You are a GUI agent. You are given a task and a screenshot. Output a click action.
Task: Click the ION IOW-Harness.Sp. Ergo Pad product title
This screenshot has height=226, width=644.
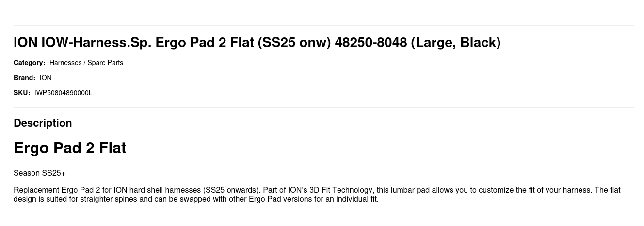[x=257, y=42]
